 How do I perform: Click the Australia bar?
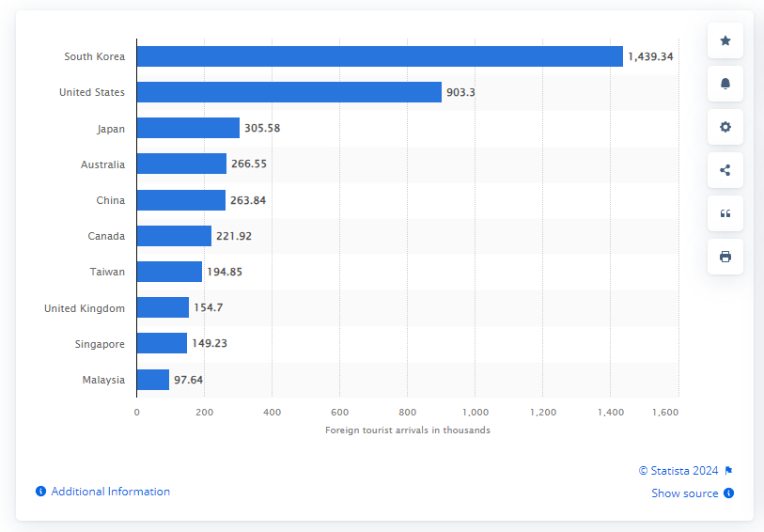coord(181,164)
